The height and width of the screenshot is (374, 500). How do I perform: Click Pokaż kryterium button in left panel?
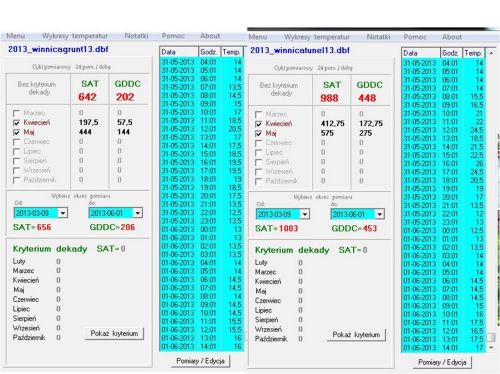114,333
